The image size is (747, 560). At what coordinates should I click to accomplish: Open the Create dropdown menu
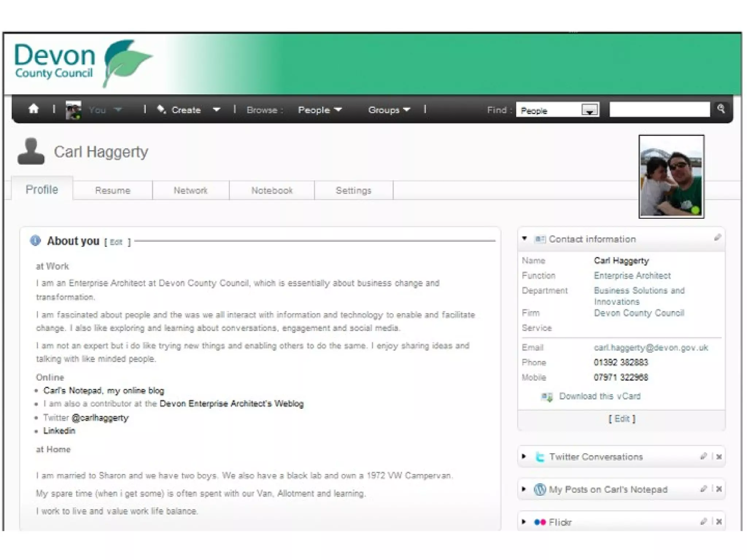pyautogui.click(x=216, y=110)
